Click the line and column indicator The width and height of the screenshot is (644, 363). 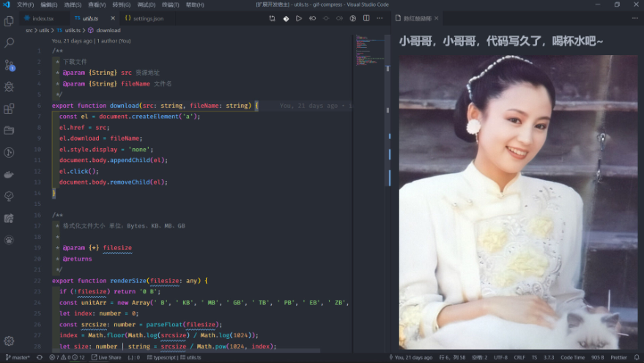click(x=452, y=357)
